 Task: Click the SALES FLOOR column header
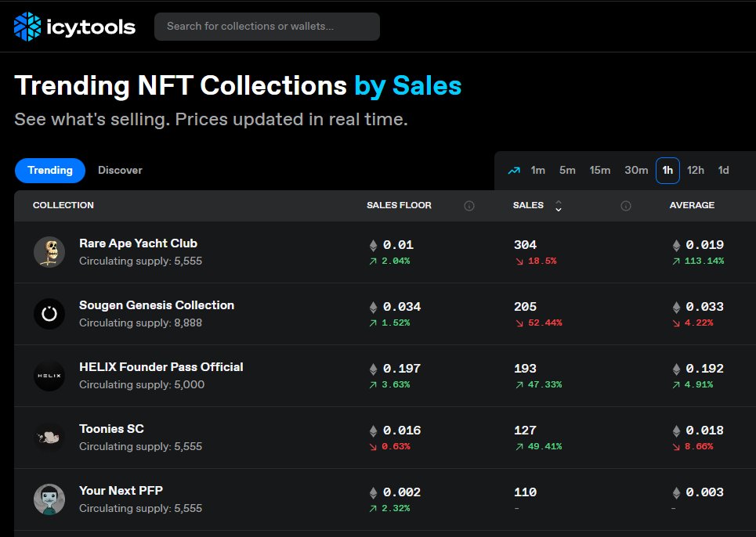click(399, 205)
